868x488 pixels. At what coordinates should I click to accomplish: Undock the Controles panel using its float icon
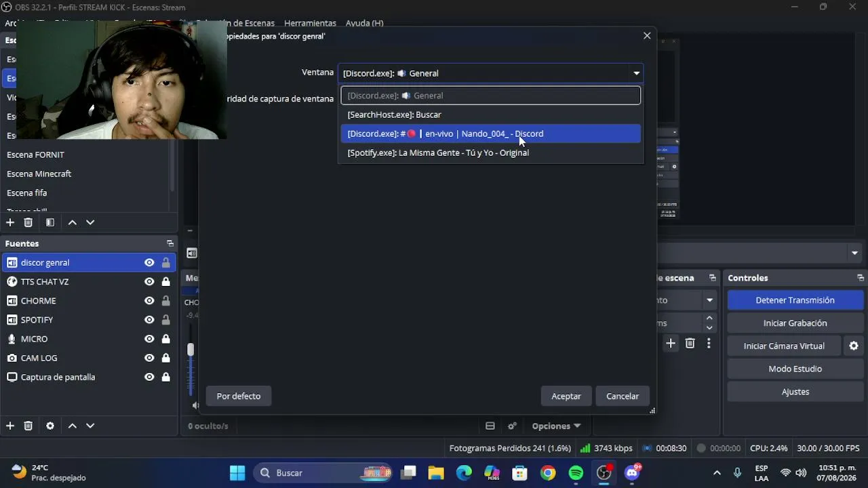861,278
